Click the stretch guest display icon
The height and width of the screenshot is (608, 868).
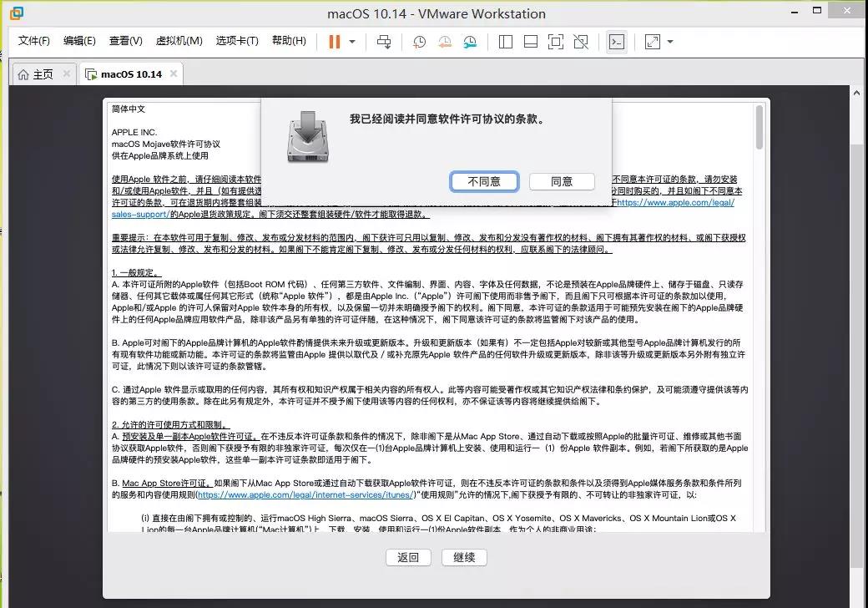pyautogui.click(x=653, y=42)
